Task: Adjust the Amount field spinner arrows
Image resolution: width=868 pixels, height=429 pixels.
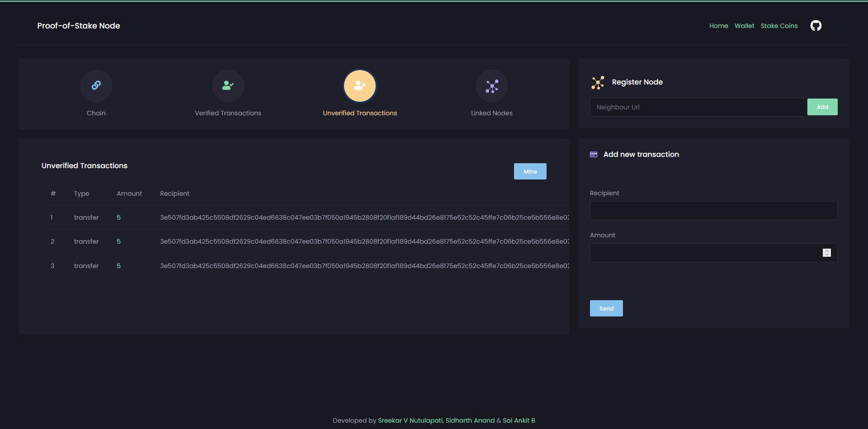Action: pos(826,253)
